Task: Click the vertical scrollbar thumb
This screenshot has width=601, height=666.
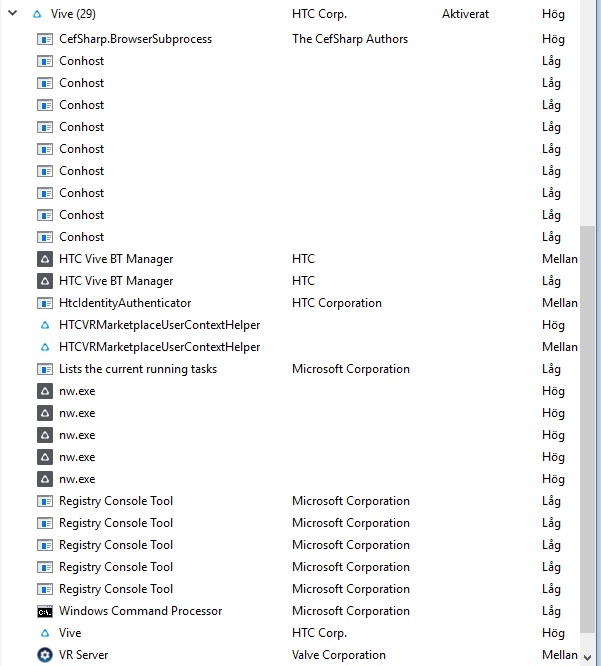Action: pos(588,429)
